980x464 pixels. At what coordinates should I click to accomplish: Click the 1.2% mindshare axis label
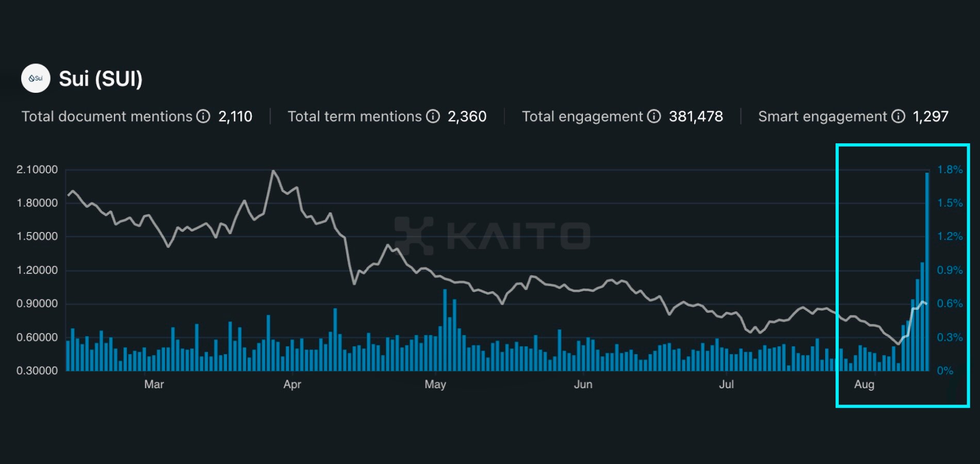point(950,237)
